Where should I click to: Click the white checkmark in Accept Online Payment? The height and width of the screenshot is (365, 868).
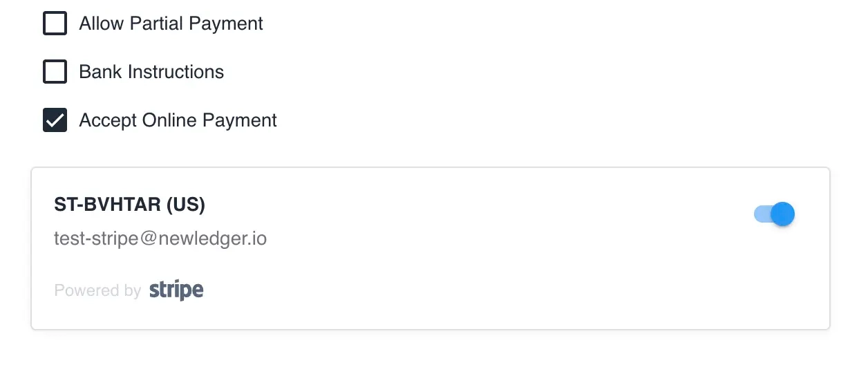click(55, 120)
